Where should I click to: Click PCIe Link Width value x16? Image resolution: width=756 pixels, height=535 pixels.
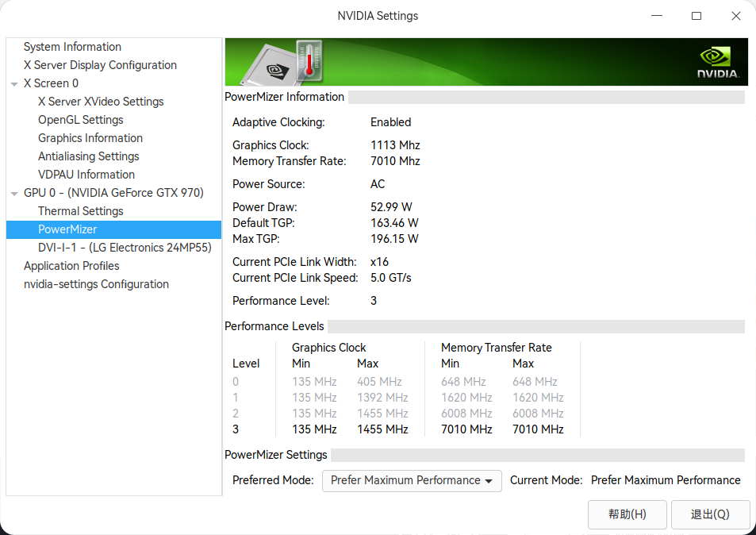coord(379,263)
